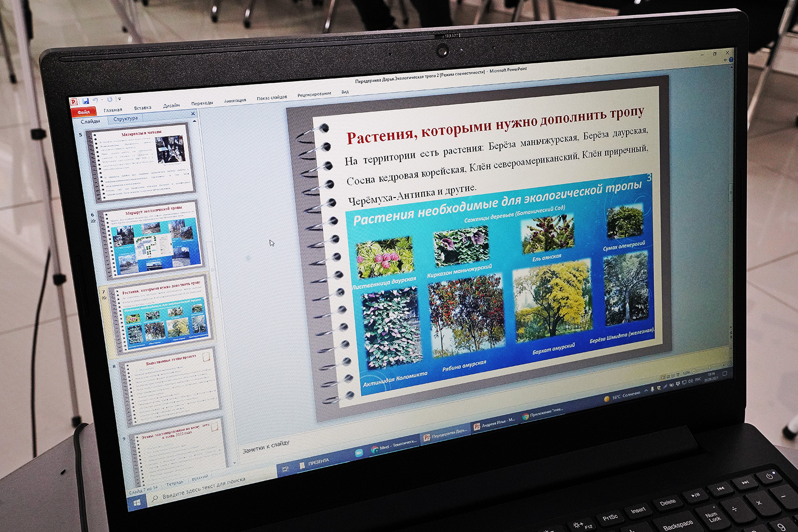Image resolution: width=798 pixels, height=532 pixels.
Task: Click the zoom slider handle
Action: tap(710, 367)
